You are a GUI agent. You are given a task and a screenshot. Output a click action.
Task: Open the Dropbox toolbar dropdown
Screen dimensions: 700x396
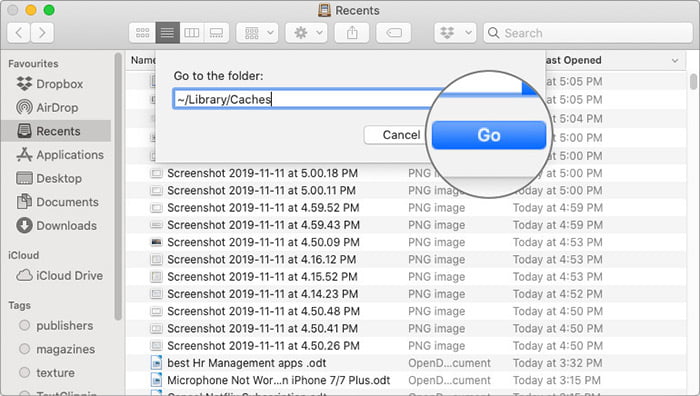[455, 33]
